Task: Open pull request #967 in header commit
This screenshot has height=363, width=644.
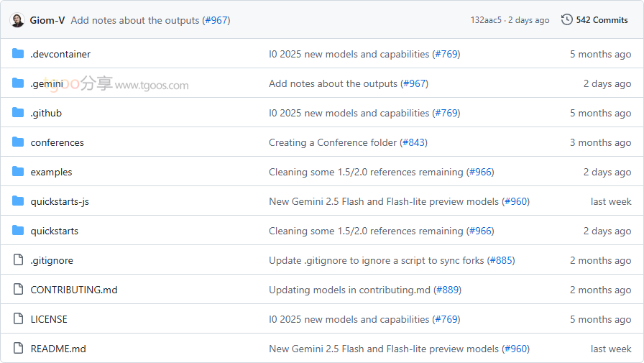Action: 216,20
